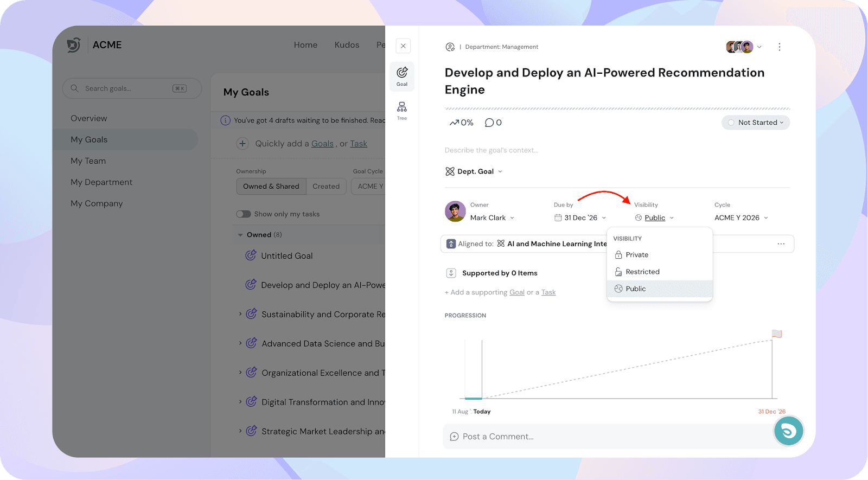
Task: Select the Created ownership option
Action: (326, 187)
